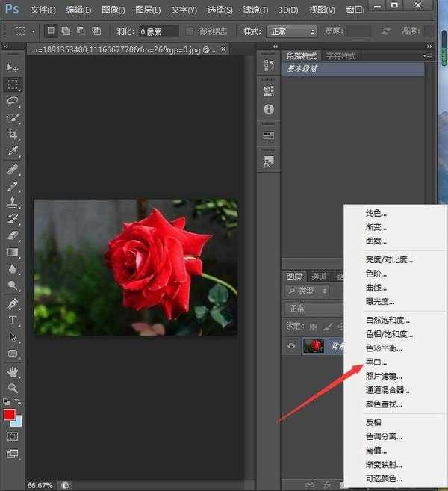Select the Move tool

[13, 68]
